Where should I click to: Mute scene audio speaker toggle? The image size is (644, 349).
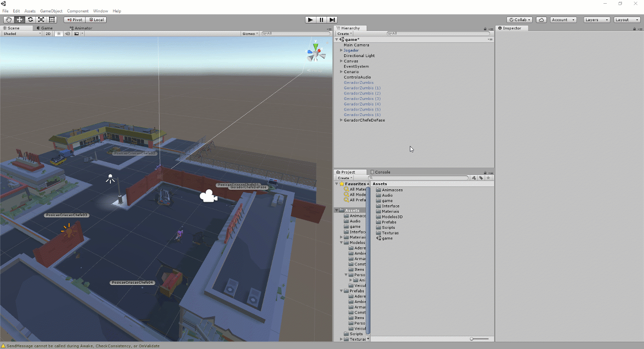click(68, 34)
